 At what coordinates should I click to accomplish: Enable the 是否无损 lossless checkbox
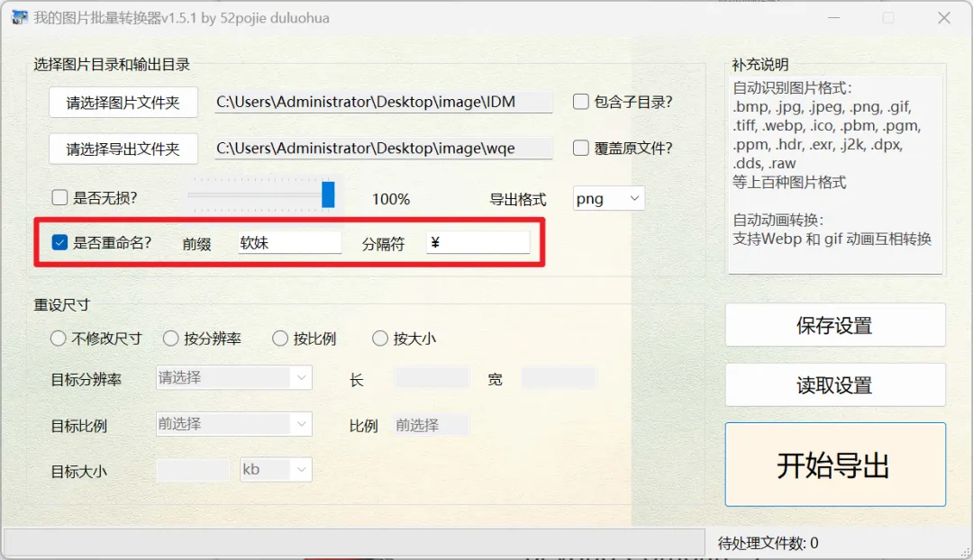(59, 196)
